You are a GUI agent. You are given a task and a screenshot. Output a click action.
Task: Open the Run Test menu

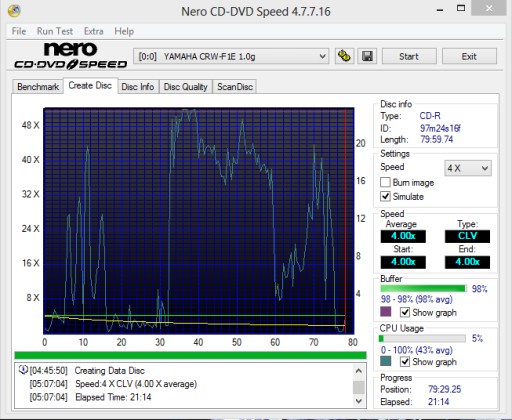55,31
